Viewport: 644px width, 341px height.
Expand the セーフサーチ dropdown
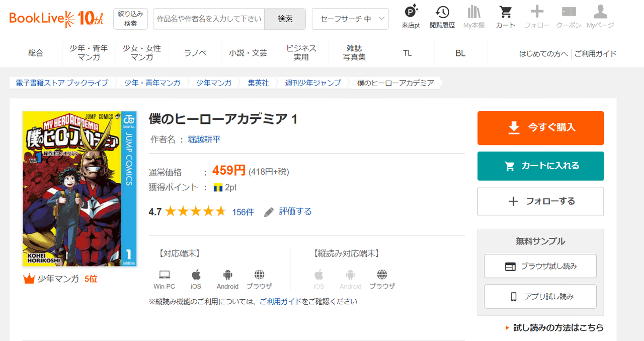tap(350, 19)
